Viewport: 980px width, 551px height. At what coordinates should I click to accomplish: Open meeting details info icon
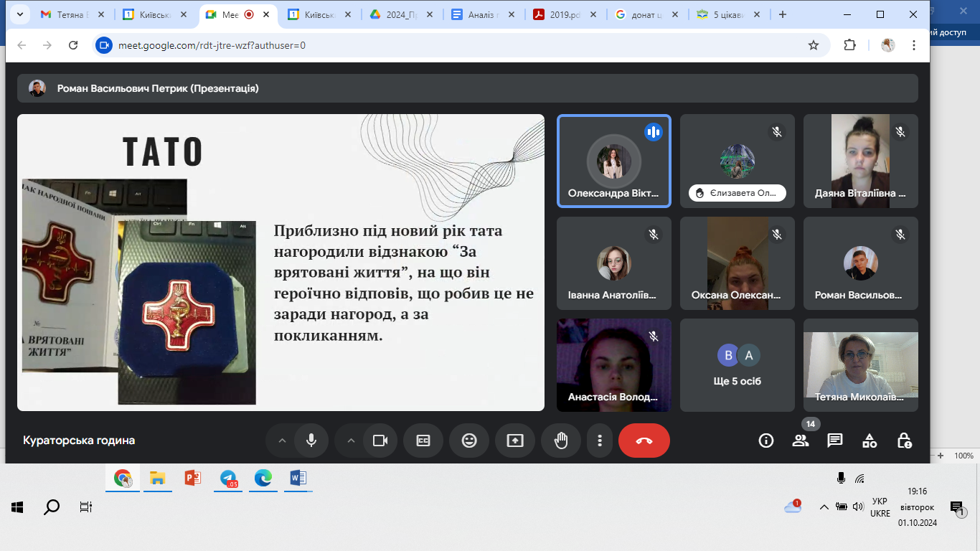point(766,441)
